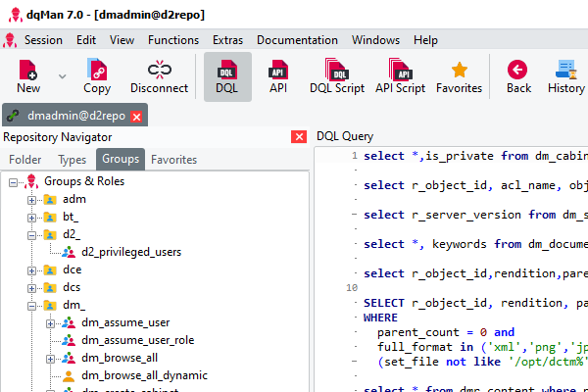Expand the bt_ group folder
The image size is (588, 392).
(32, 218)
